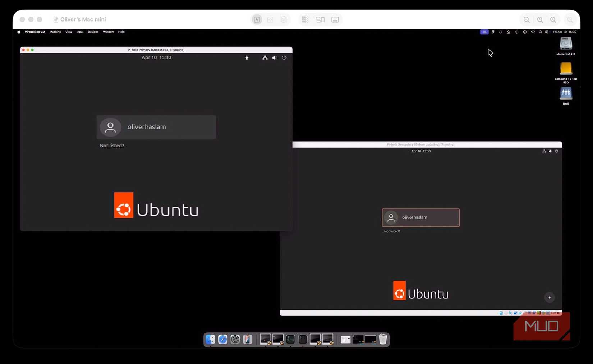Click "Not listed?" on Pi-hole Secondary login

click(x=392, y=231)
